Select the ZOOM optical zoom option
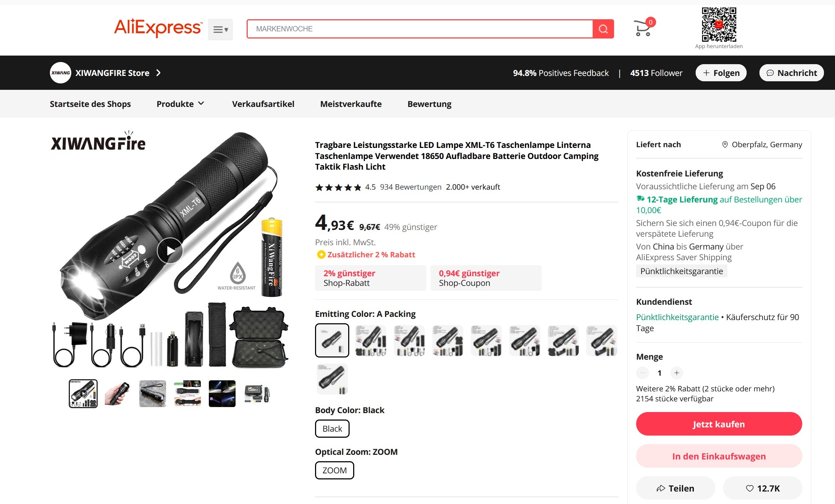The height and width of the screenshot is (504, 835). coord(334,470)
